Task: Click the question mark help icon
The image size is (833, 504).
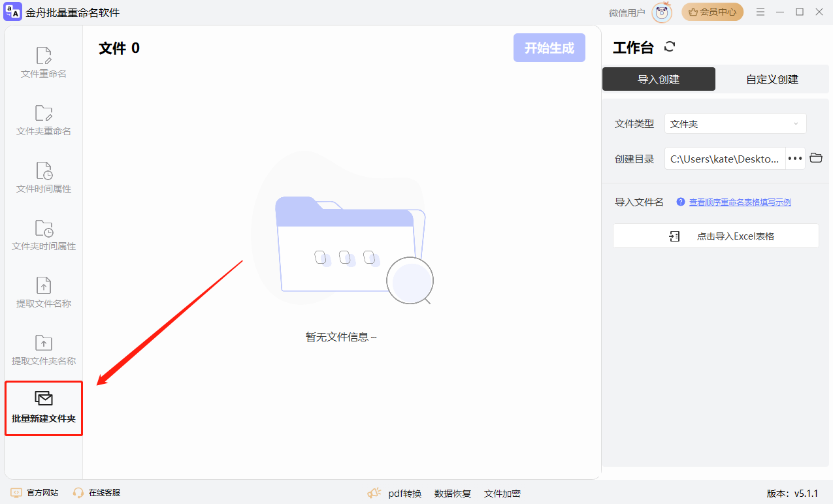Action: 681,202
